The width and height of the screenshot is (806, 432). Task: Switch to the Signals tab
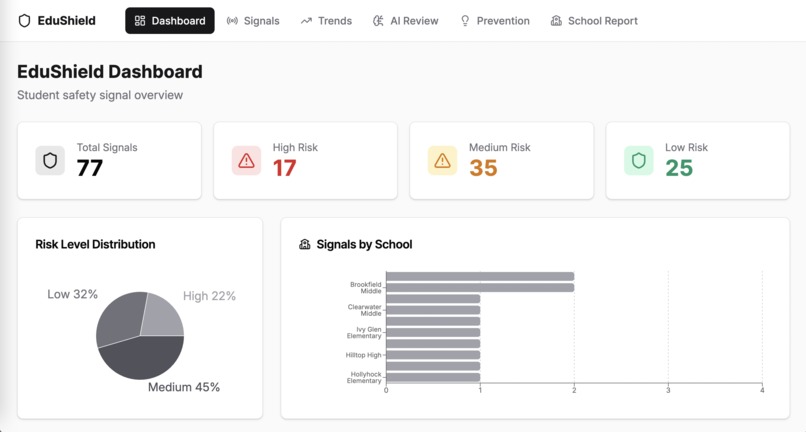[x=253, y=21]
